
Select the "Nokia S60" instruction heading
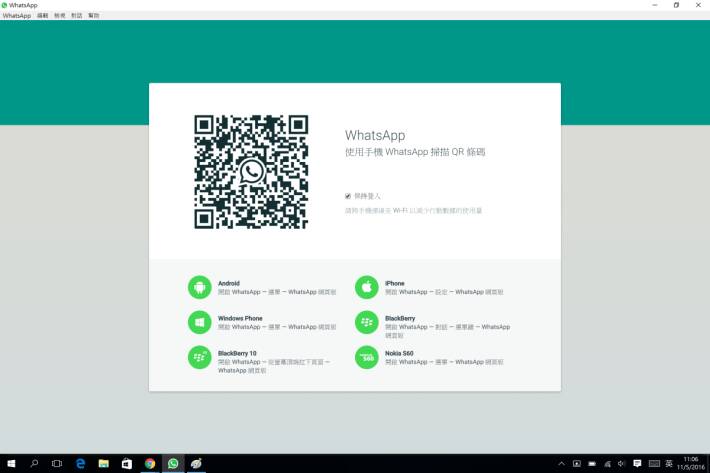399,353
